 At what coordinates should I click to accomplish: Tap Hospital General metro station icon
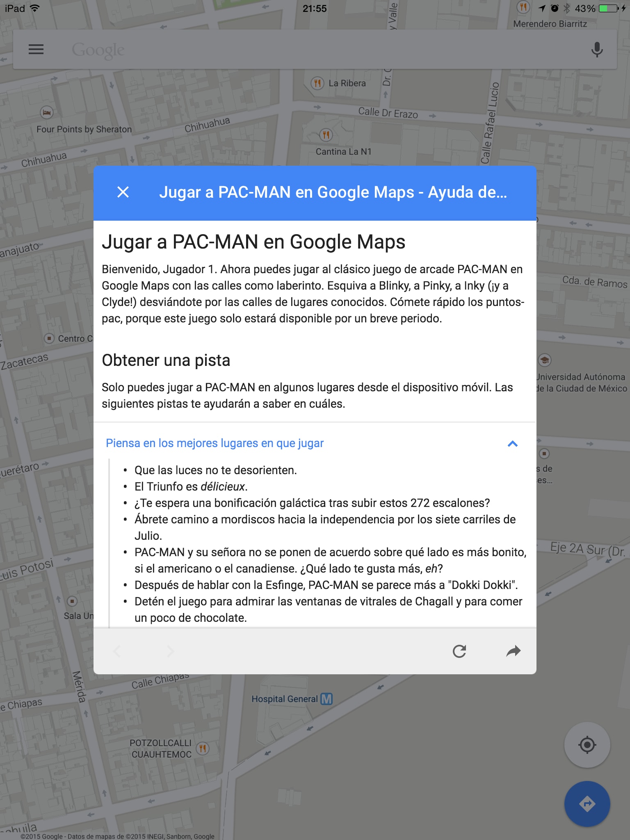(326, 699)
